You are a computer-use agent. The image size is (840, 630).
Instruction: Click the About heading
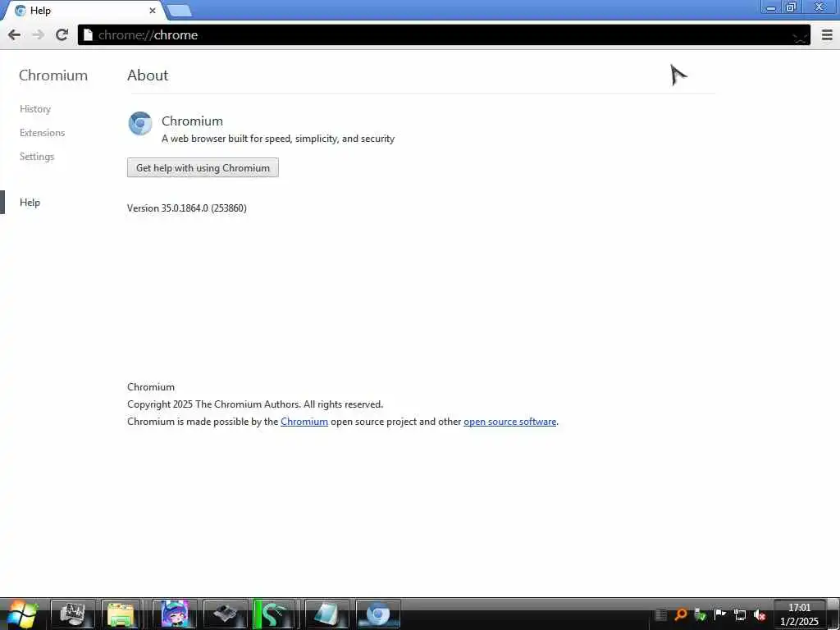[148, 75]
